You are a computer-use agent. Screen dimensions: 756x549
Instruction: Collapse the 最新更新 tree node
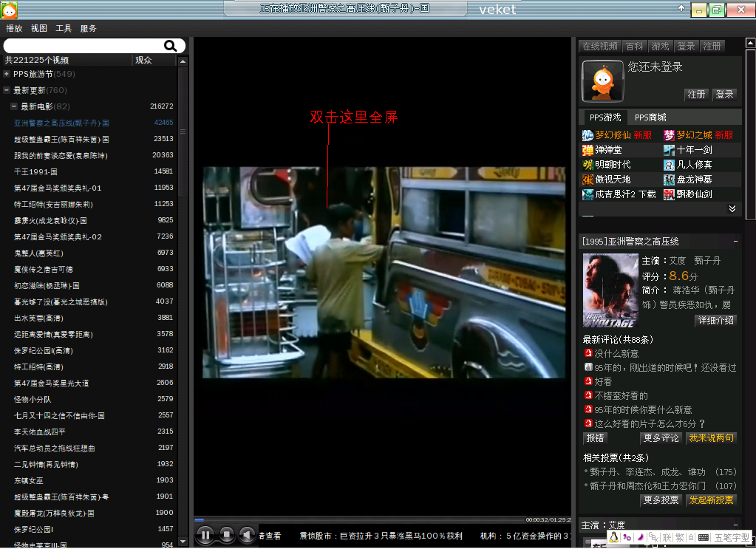pyautogui.click(x=6, y=90)
